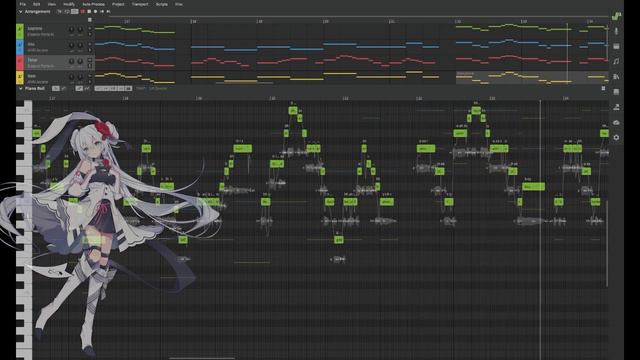The height and width of the screenshot is (360, 640).
Task: Open the Scripts menu
Action: 162,4
